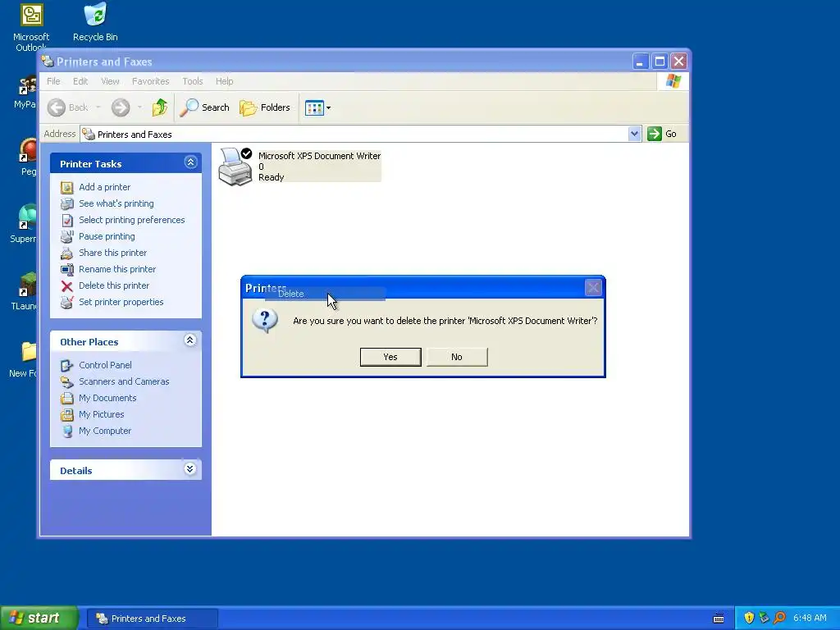
Task: Click the red X Delete this printer icon
Action: click(67, 286)
